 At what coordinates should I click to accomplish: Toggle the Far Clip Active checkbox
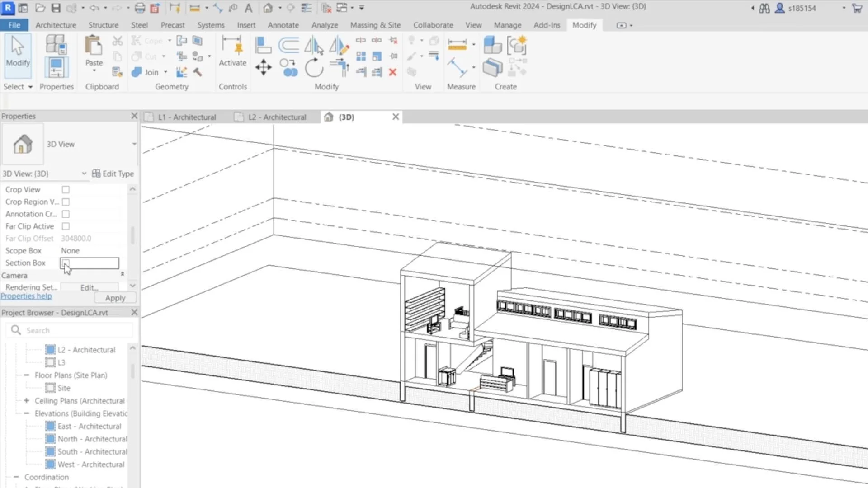tap(66, 226)
